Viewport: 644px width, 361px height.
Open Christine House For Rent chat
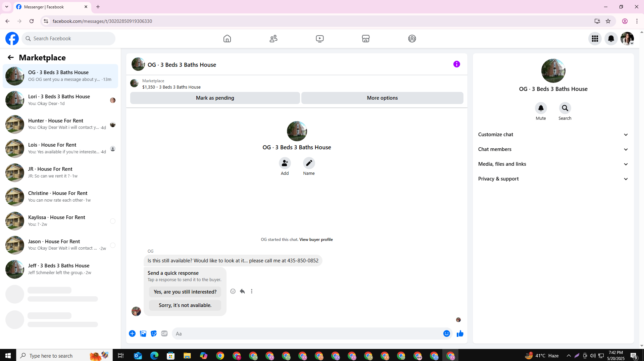(x=60, y=197)
